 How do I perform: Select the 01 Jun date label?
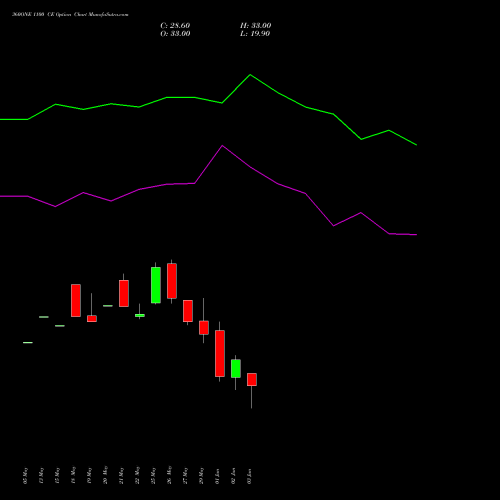pyautogui.click(x=217, y=476)
